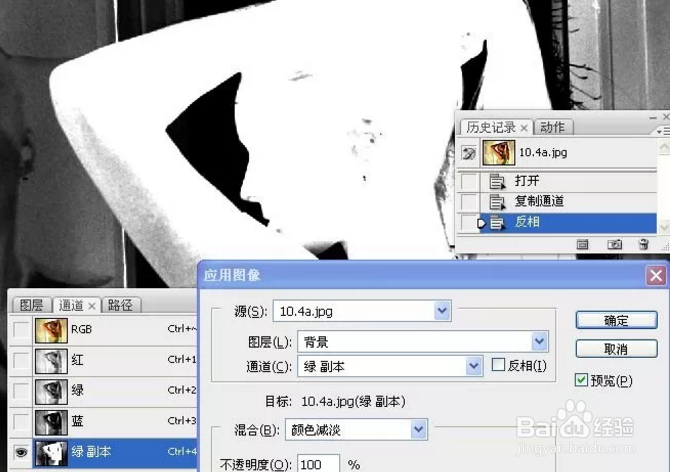The width and height of the screenshot is (673, 472).
Task: Click the create new snapshot camera icon
Action: (615, 244)
